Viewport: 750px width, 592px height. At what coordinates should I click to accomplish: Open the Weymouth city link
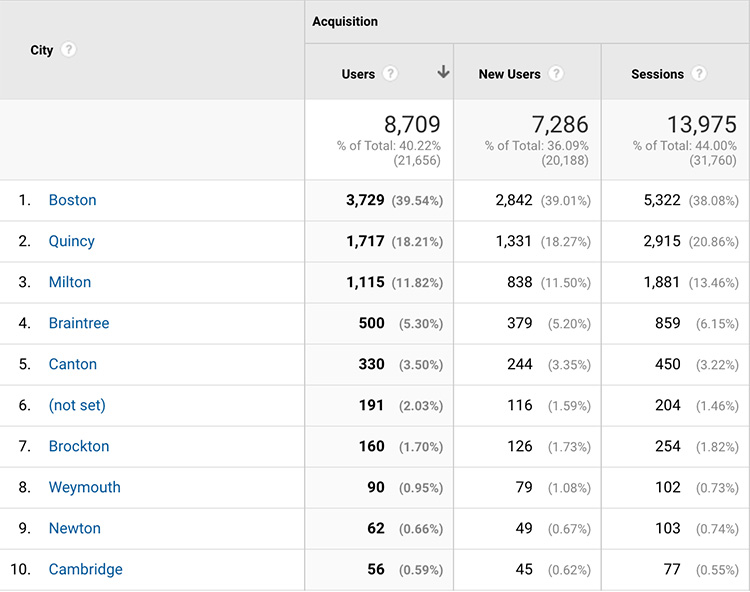click(85, 487)
